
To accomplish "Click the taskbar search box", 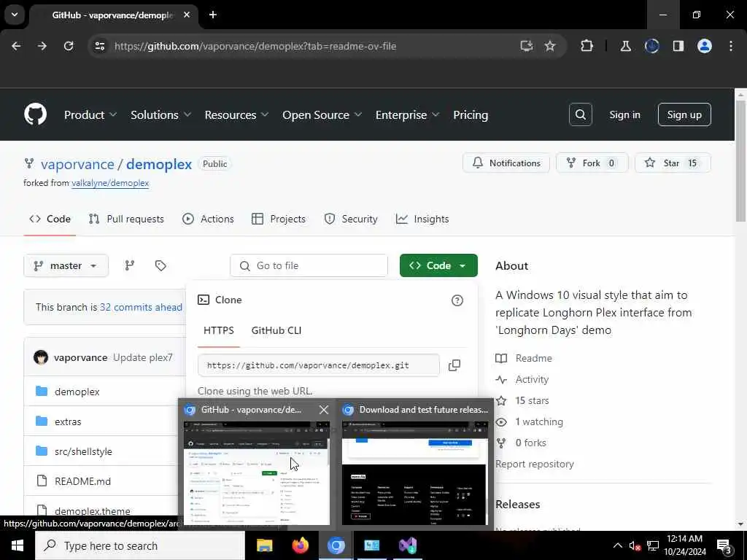I will [139, 545].
